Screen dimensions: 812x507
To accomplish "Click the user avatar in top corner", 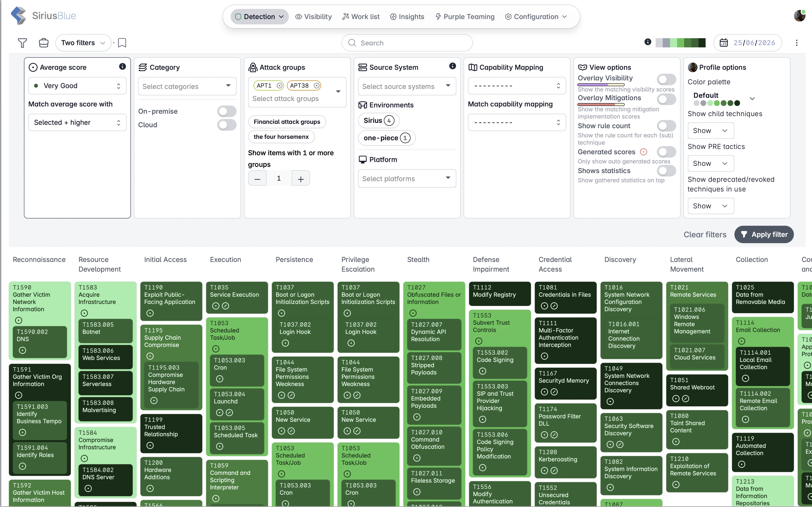I will (x=800, y=16).
